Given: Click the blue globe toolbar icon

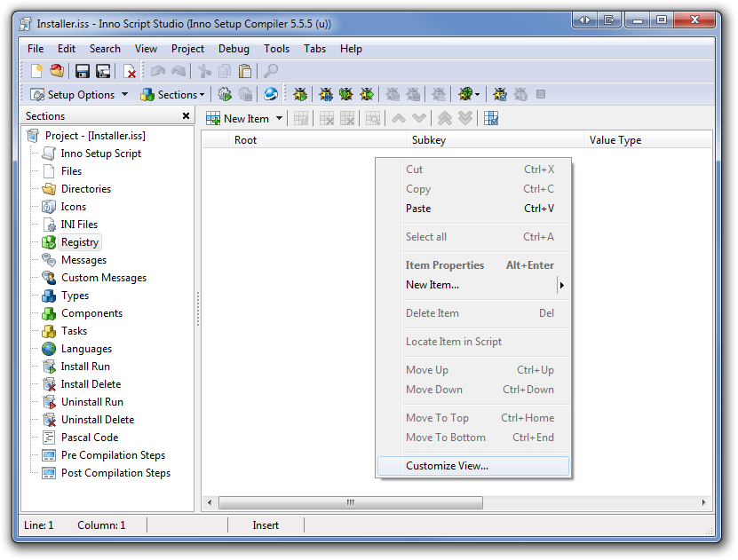Looking at the screenshot, I should [271, 94].
